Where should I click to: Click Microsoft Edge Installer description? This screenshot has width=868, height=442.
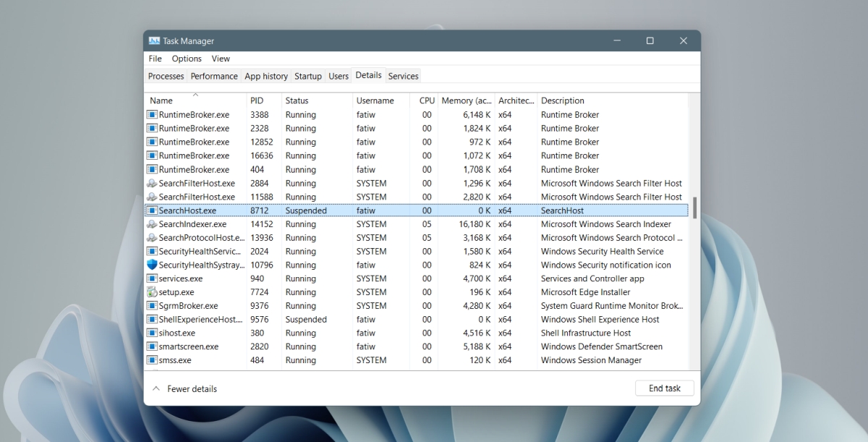(x=586, y=292)
